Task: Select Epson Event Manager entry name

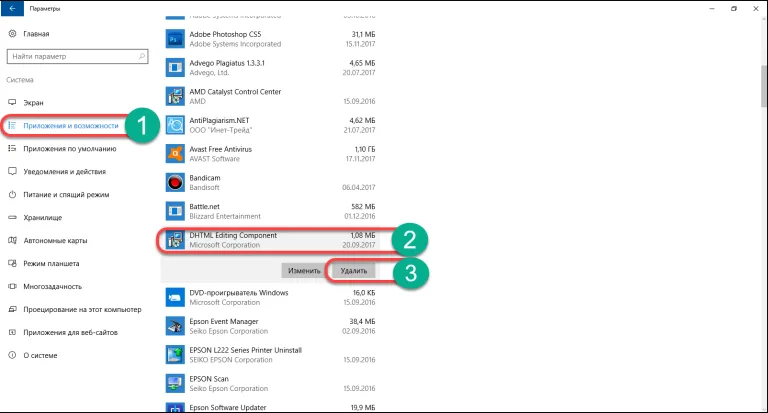Action: tap(224, 321)
